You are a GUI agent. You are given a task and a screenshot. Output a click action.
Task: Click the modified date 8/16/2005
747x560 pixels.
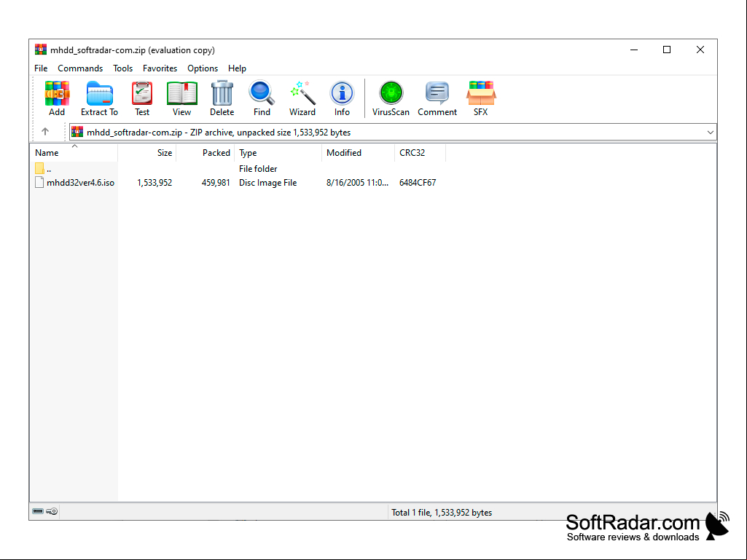click(357, 182)
